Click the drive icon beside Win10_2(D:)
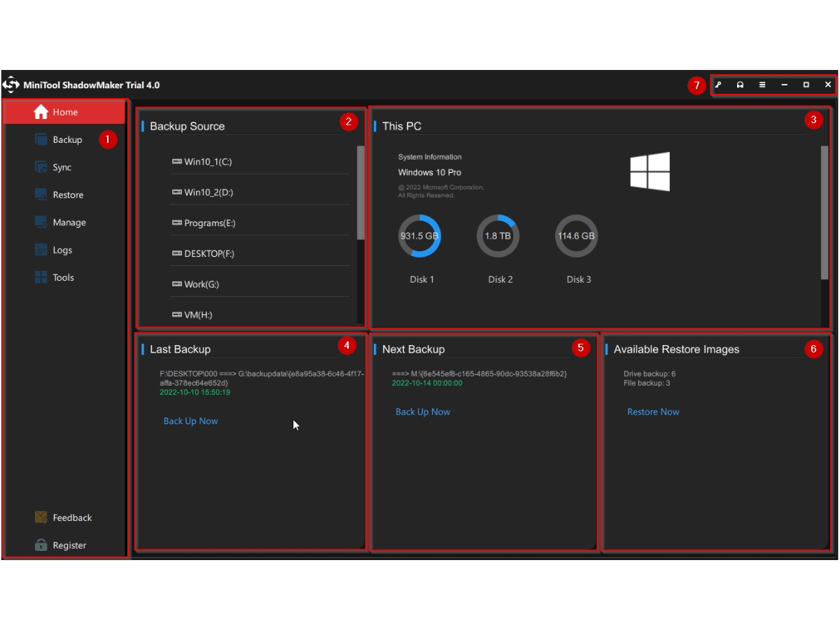This screenshot has width=840, height=630. (x=176, y=192)
